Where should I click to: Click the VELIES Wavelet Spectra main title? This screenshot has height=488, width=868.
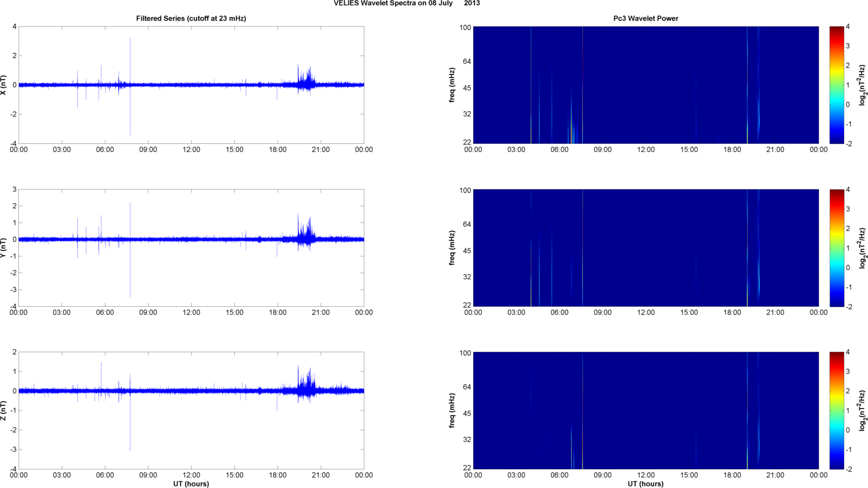pos(407,3)
